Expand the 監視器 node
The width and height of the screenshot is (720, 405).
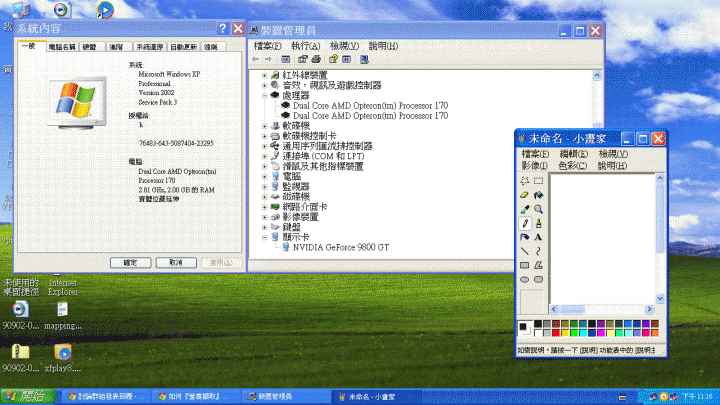[x=264, y=187]
